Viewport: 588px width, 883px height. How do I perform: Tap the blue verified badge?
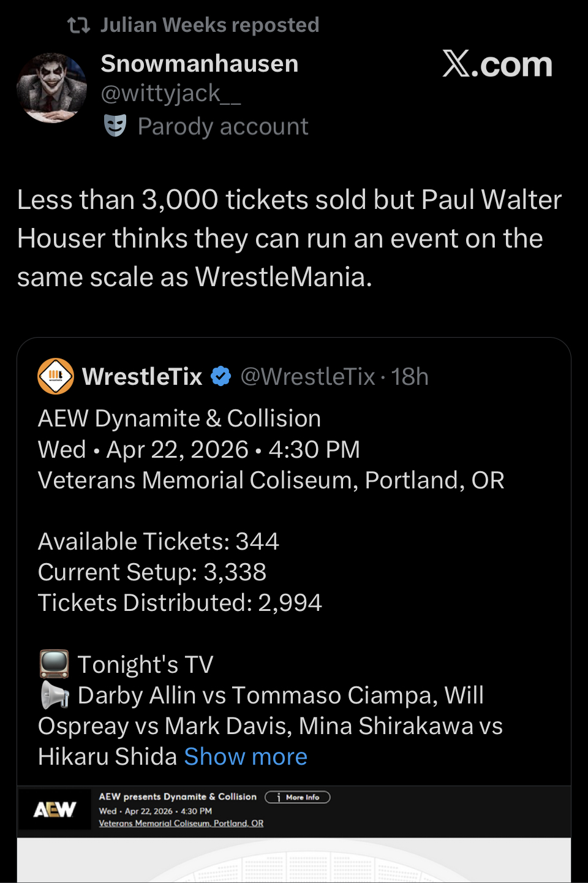pos(221,376)
